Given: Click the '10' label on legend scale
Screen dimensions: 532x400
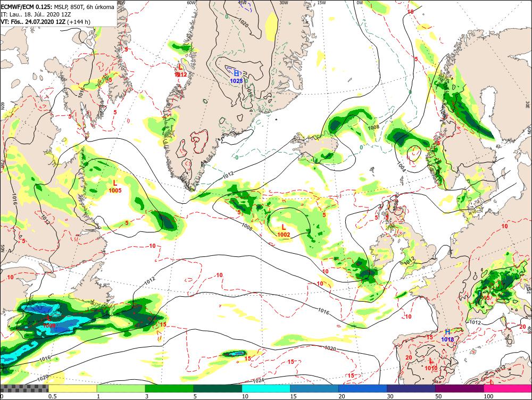Looking at the screenshot, I should click(245, 396).
